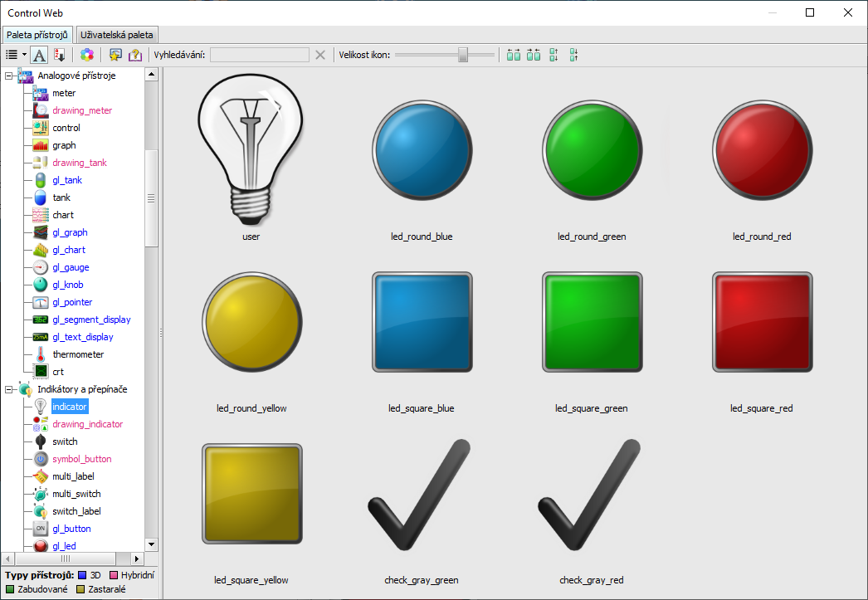Pick the check_gray_green checkmark icon
868x600 pixels.
coord(422,498)
